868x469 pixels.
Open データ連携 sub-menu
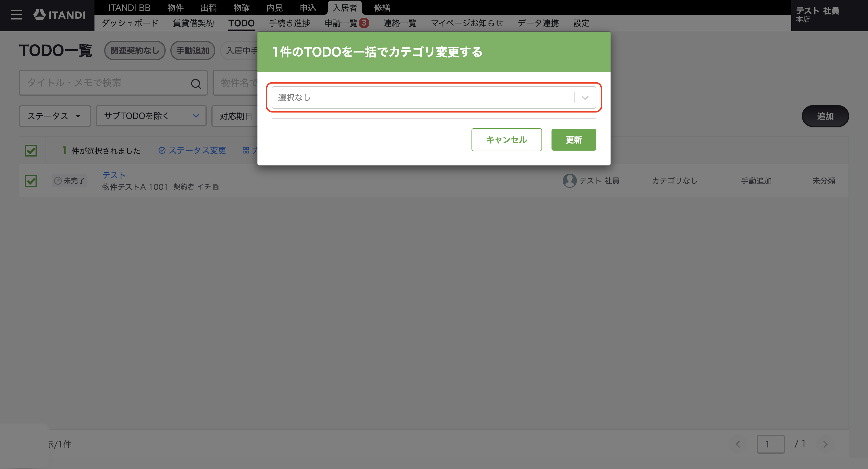click(x=538, y=23)
